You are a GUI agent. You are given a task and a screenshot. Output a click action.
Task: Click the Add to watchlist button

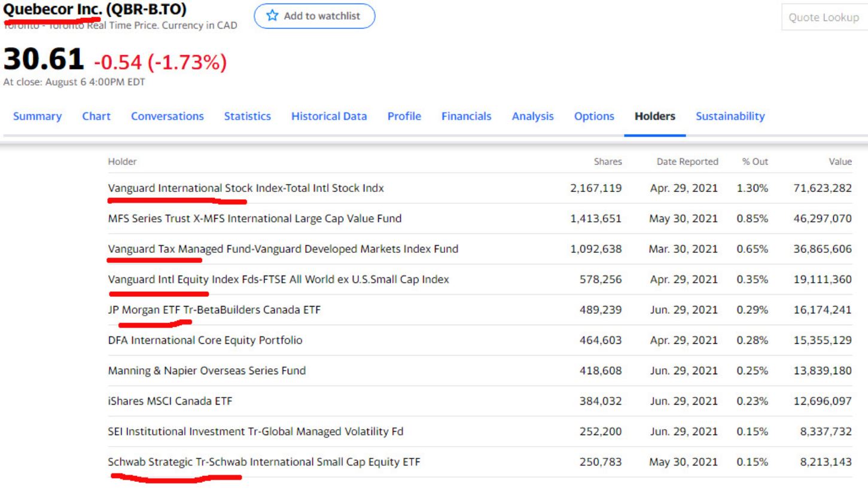(315, 16)
